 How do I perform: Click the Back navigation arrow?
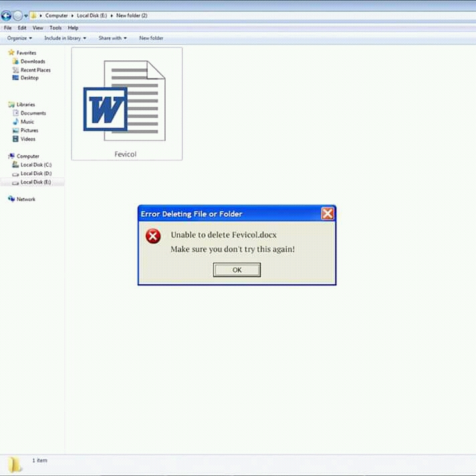pos(6,15)
